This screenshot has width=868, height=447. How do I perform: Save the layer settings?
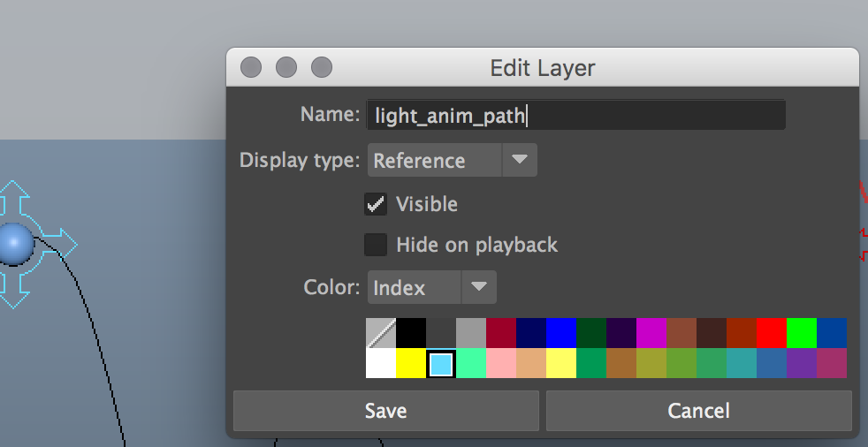click(386, 411)
